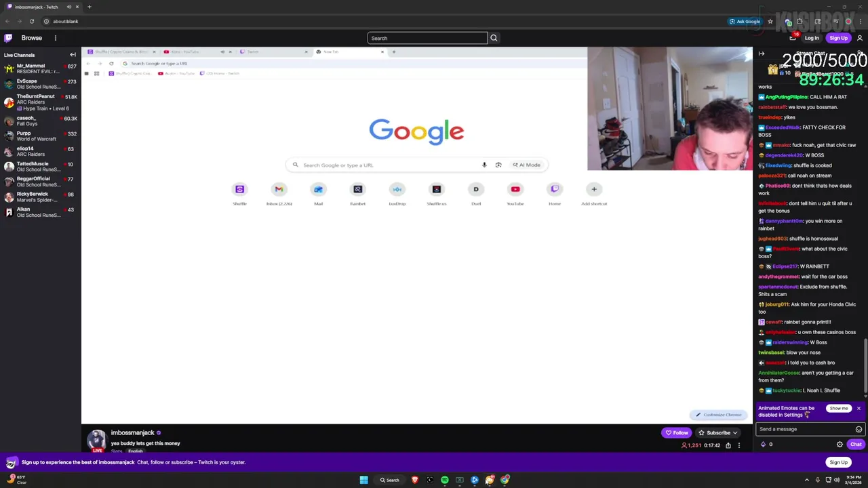Mute the Twitch tab audio icon
The image size is (868, 488).
click(68, 7)
